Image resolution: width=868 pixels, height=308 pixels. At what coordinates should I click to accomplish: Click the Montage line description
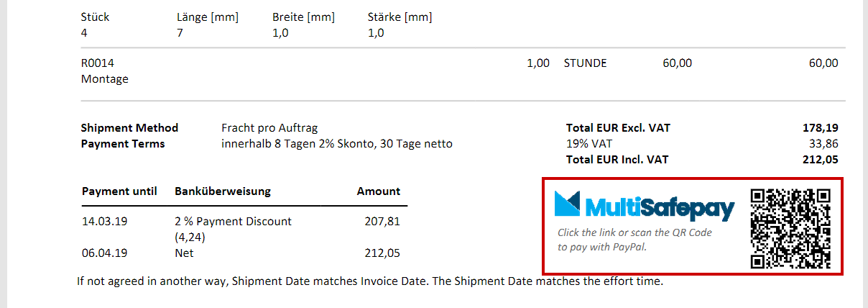pyautogui.click(x=105, y=79)
